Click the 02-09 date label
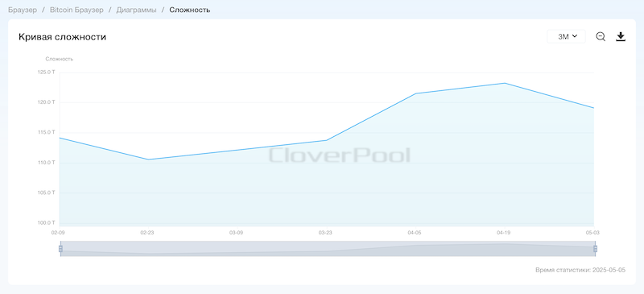644x294 pixels. pyautogui.click(x=58, y=233)
